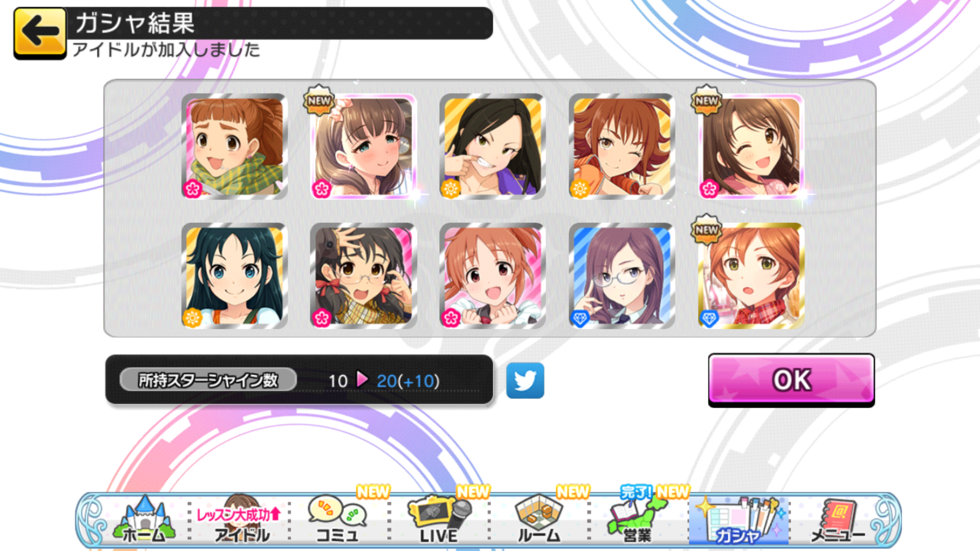Select the idol wearing a green plaid scarf

(234, 147)
